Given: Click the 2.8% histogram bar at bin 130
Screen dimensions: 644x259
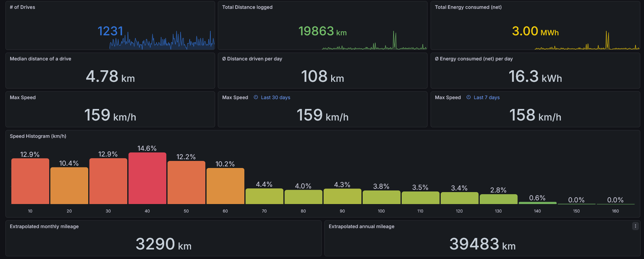Looking at the screenshot, I should pyautogui.click(x=498, y=199).
